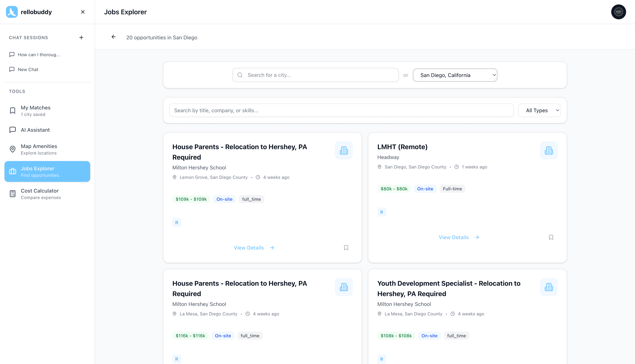The width and height of the screenshot is (635, 364).
Task: Select New Chat in the sidebar
Action: [x=28, y=69]
